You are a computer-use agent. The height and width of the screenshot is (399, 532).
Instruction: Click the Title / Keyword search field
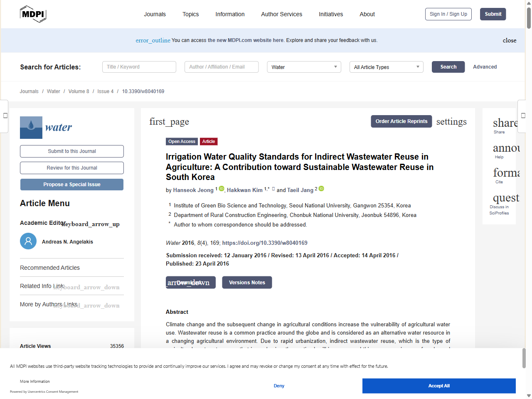[x=139, y=67]
